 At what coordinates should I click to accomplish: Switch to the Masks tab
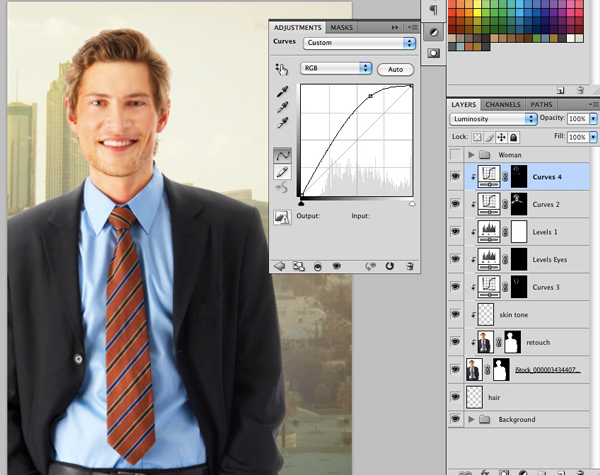341,28
